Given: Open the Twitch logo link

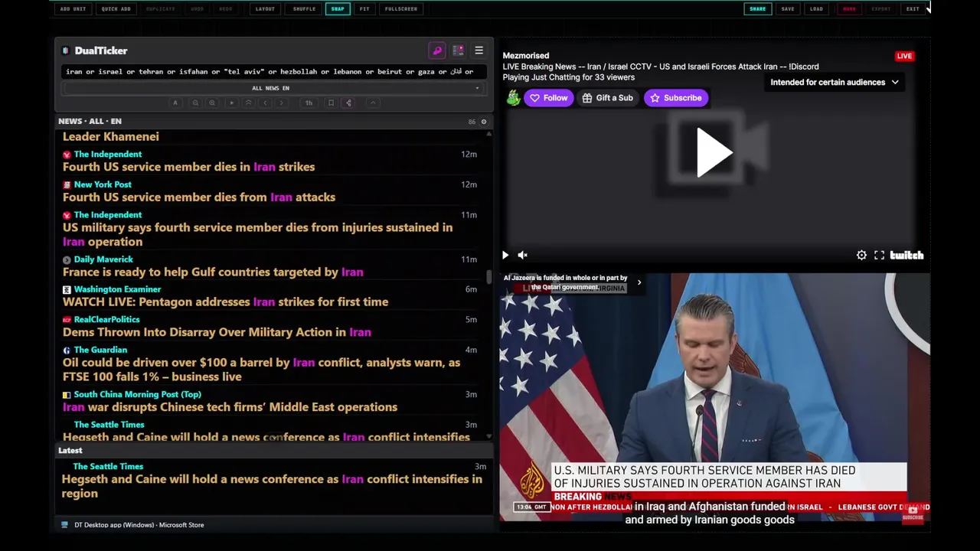Looking at the screenshot, I should pos(906,256).
